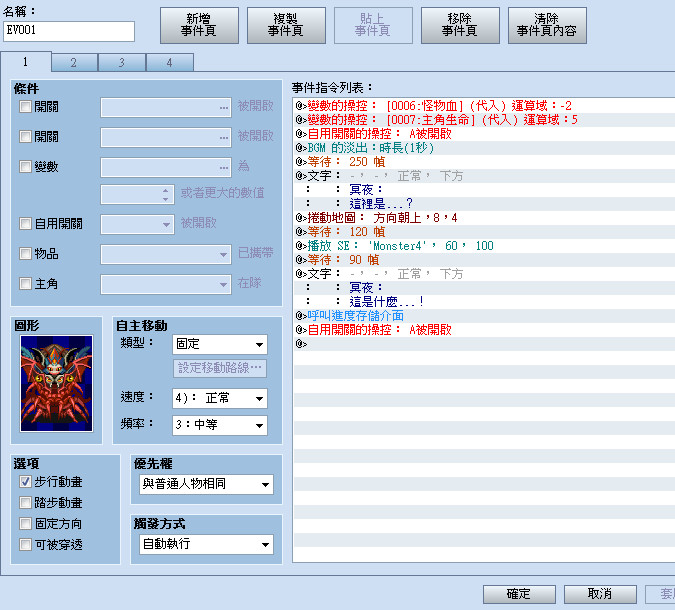
Task: Click the 名稱 field containing EV001
Action: click(x=69, y=31)
